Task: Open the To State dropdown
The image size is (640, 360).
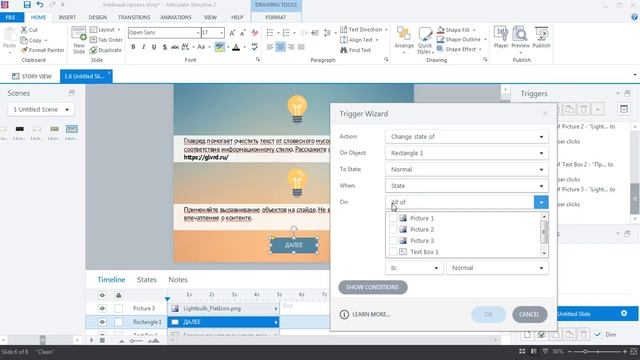Action: tap(467, 169)
